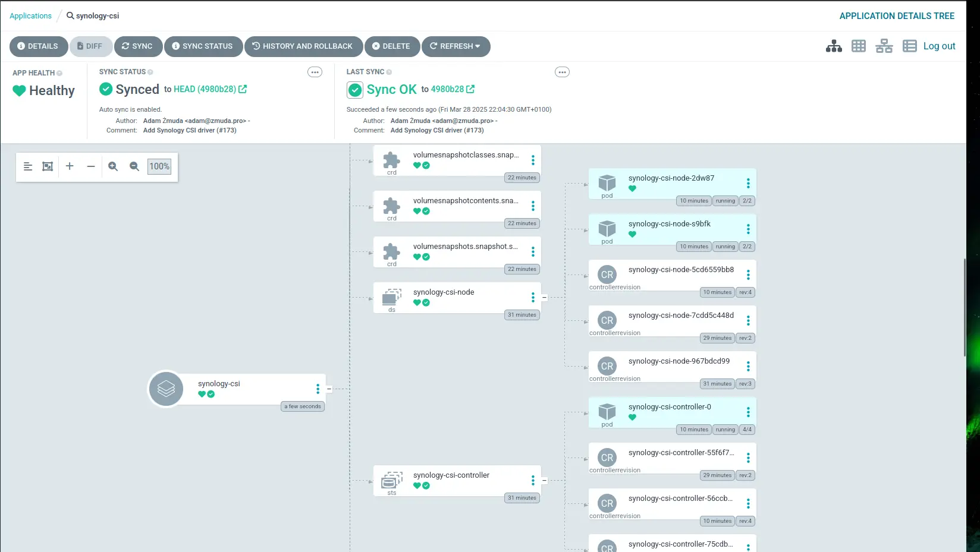Viewport: 980px width, 552px height.
Task: Collapse children of synology-csi application node
Action: pos(329,389)
